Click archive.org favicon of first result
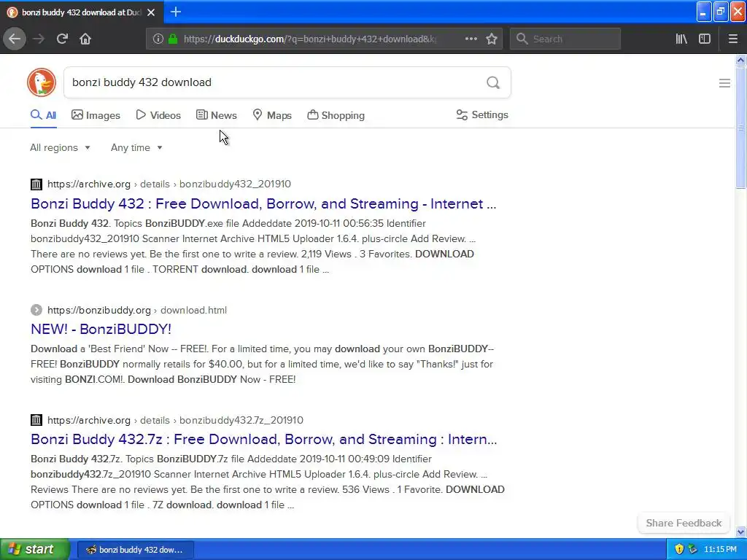 36,184
